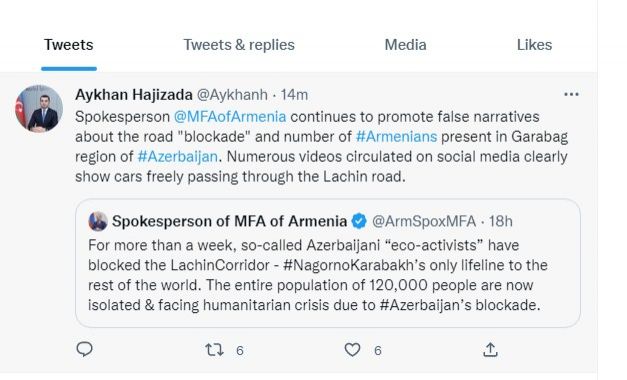The width and height of the screenshot is (627, 380).
Task: Open the #Armenians hashtag
Action: point(396,137)
